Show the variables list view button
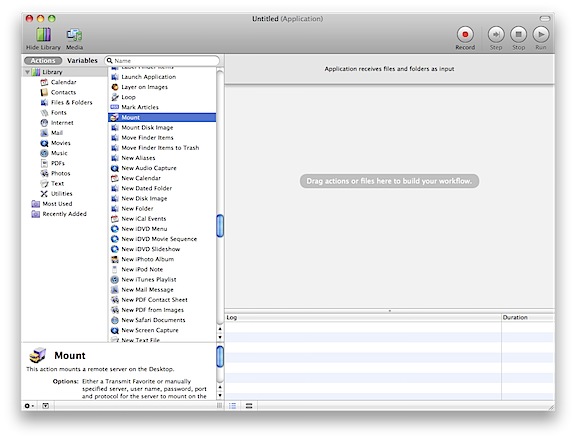This screenshot has width=576, height=440. (249, 406)
